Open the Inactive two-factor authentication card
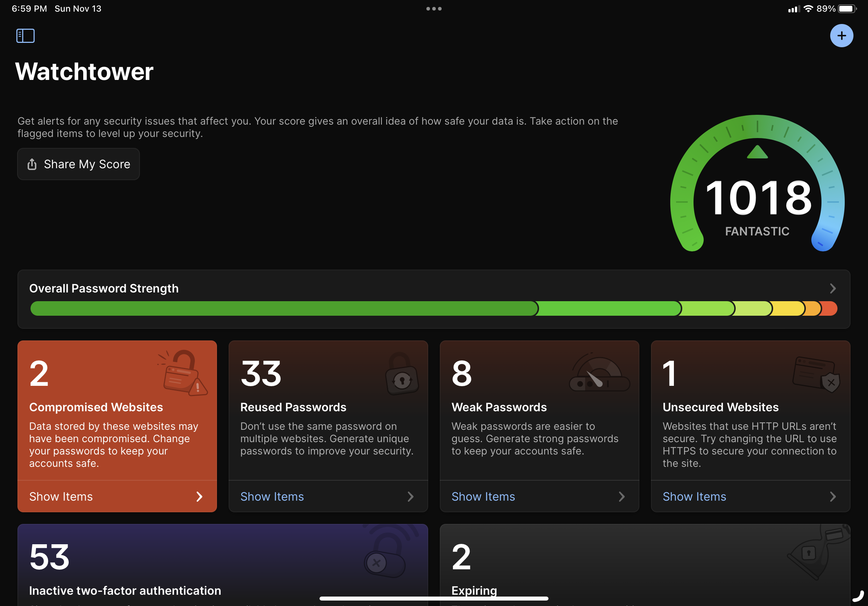Screen dimensions: 868x606 pyautogui.click(x=223, y=565)
